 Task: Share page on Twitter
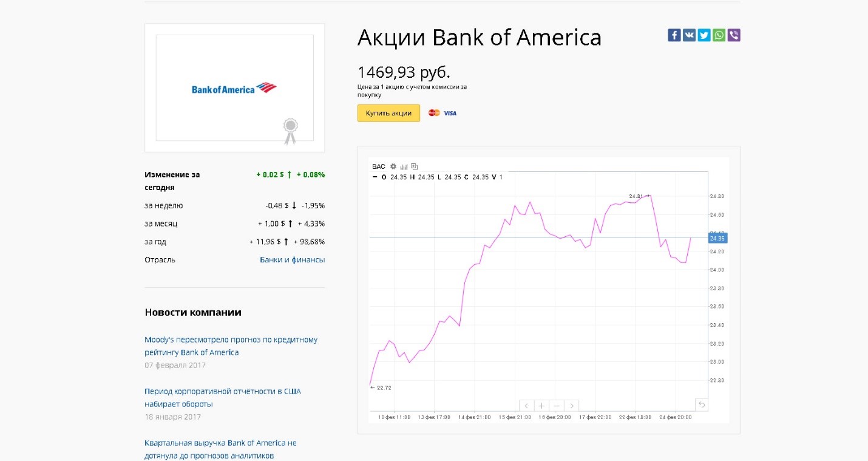point(704,35)
